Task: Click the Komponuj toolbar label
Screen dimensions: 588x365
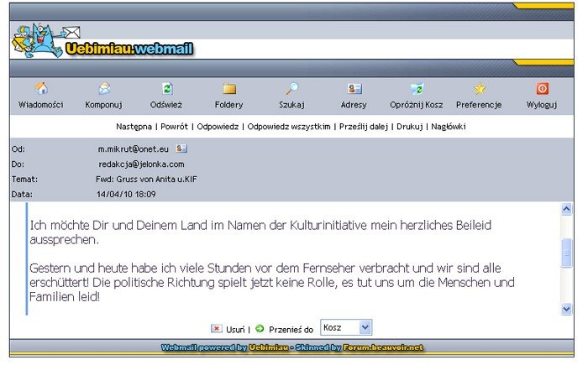Action: point(104,105)
